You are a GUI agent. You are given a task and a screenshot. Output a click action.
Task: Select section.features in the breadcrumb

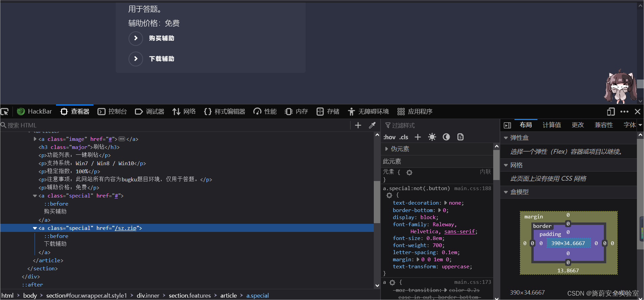[190, 296]
